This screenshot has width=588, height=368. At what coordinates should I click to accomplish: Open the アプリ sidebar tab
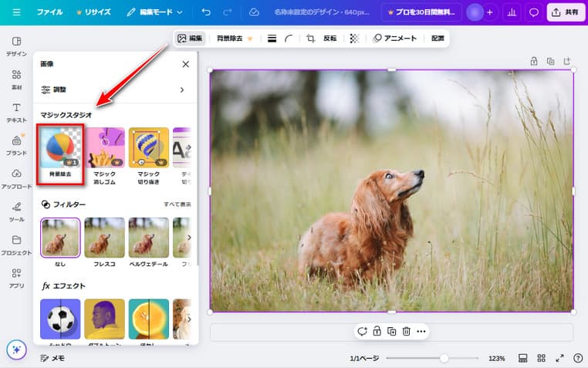pyautogui.click(x=16, y=278)
